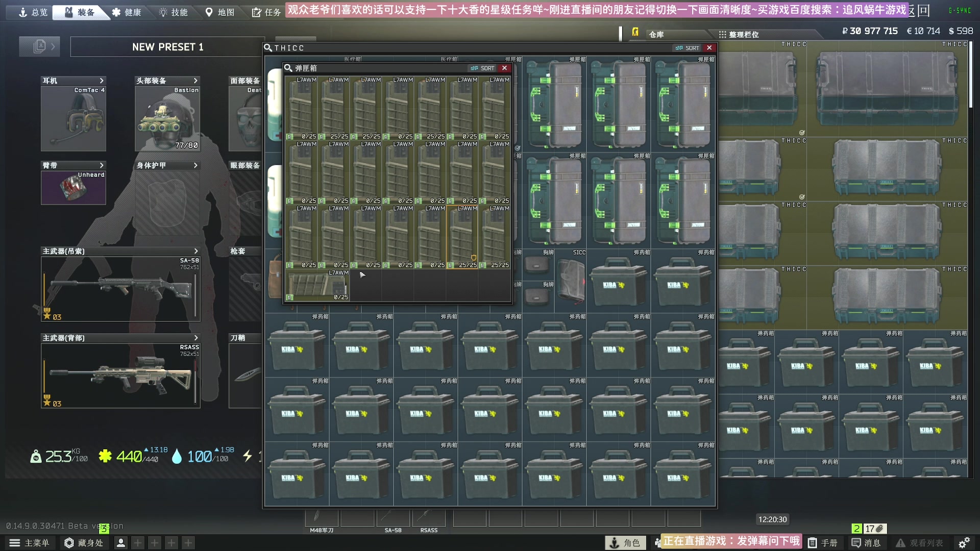Image resolution: width=980 pixels, height=551 pixels.
Task: Click the green energy icon beside 440
Action: [x=105, y=456]
